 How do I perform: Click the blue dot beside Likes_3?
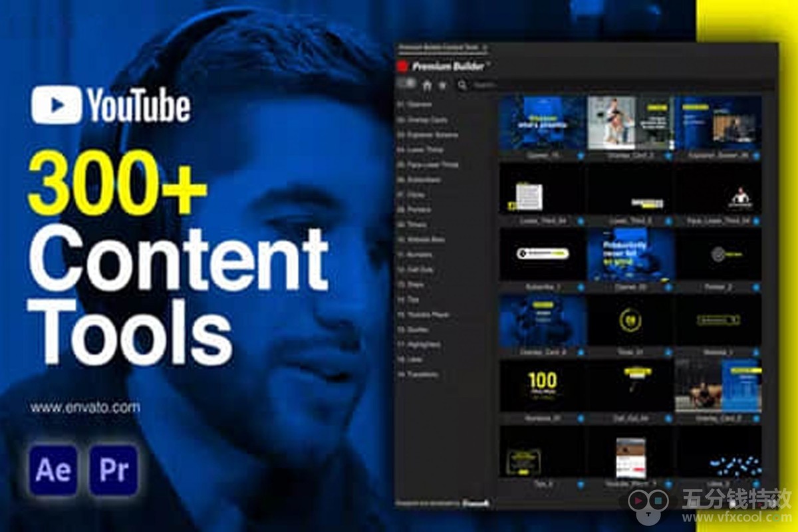[756, 484]
